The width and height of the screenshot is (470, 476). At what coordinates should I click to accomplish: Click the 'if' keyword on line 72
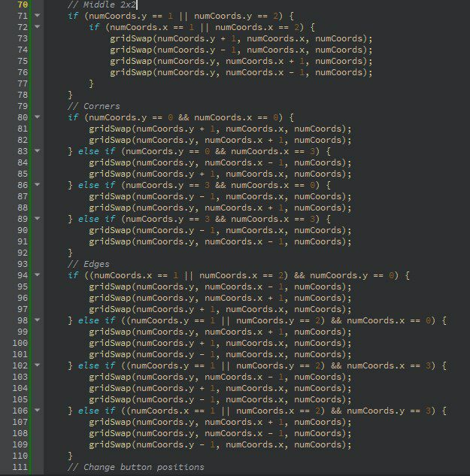tap(94, 27)
